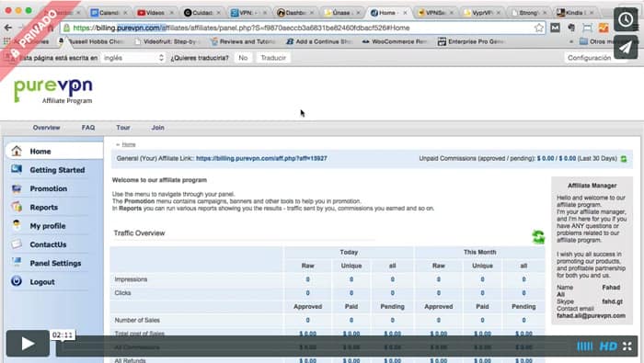Click the video Watch Later clock icon
Screen dimensions: 644x363
626,19
